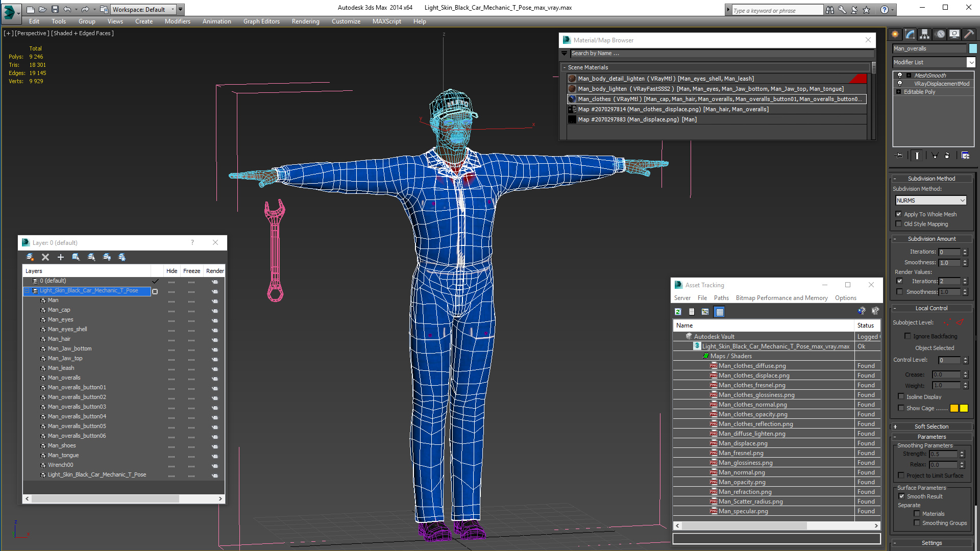Delete highlighted layer with X icon
Image resolution: width=980 pixels, height=551 pixels.
pos(45,257)
